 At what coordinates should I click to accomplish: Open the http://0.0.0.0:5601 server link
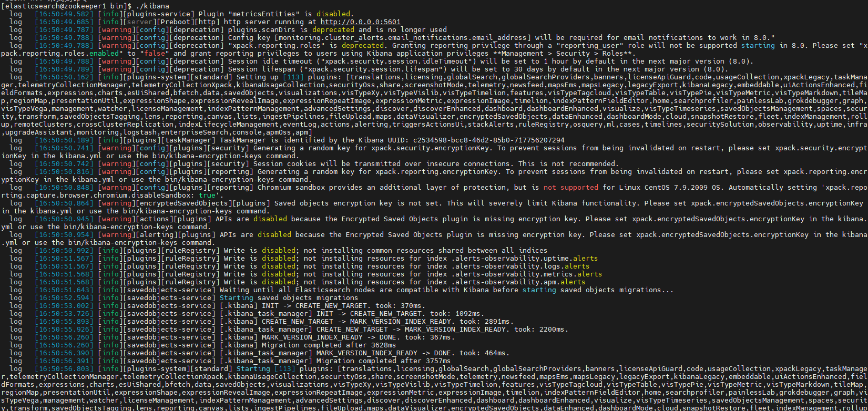pyautogui.click(x=360, y=22)
